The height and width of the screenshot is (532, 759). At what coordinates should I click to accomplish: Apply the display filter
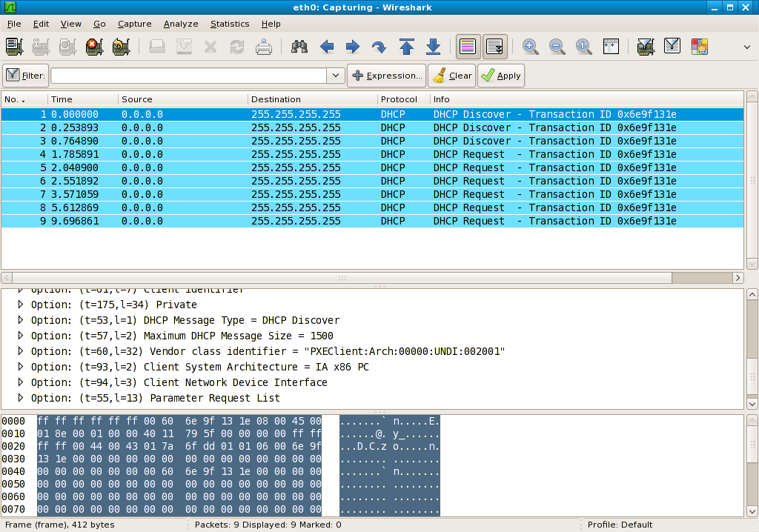pos(501,76)
